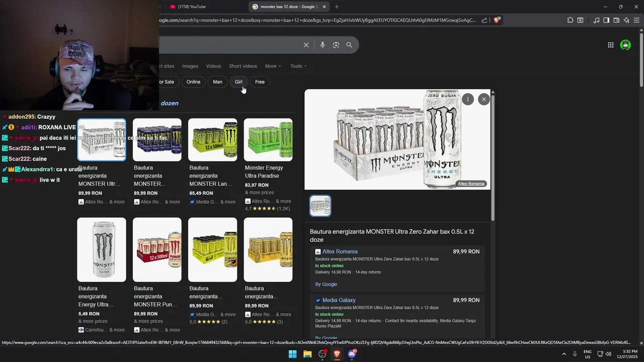Click ENG US language indicator
The image size is (644, 362).
588,354
